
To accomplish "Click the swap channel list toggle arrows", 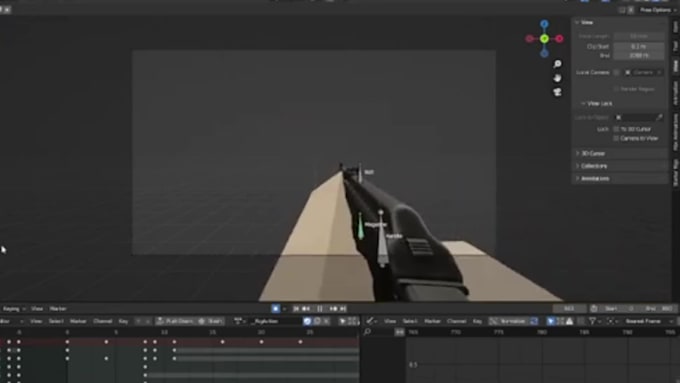I will tap(399, 332).
